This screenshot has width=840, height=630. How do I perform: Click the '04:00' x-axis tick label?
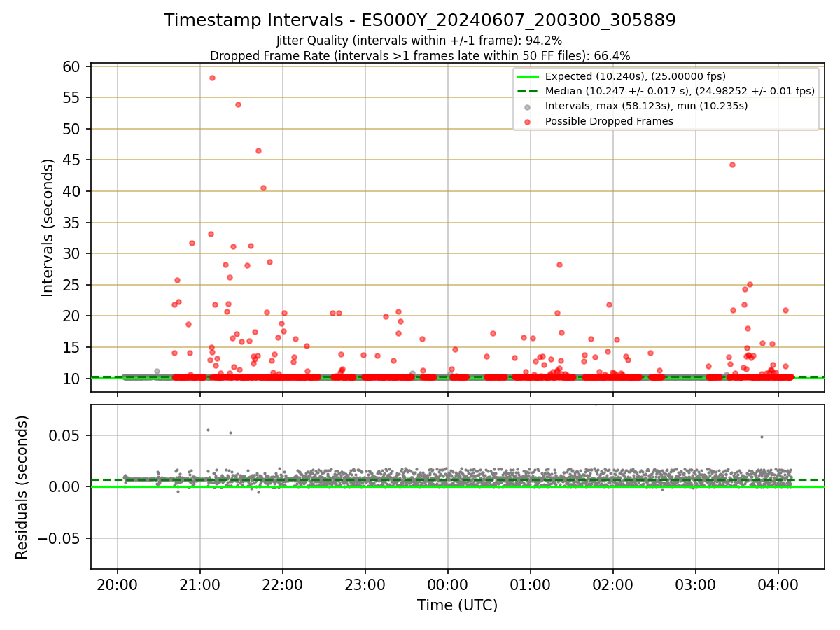point(778,584)
